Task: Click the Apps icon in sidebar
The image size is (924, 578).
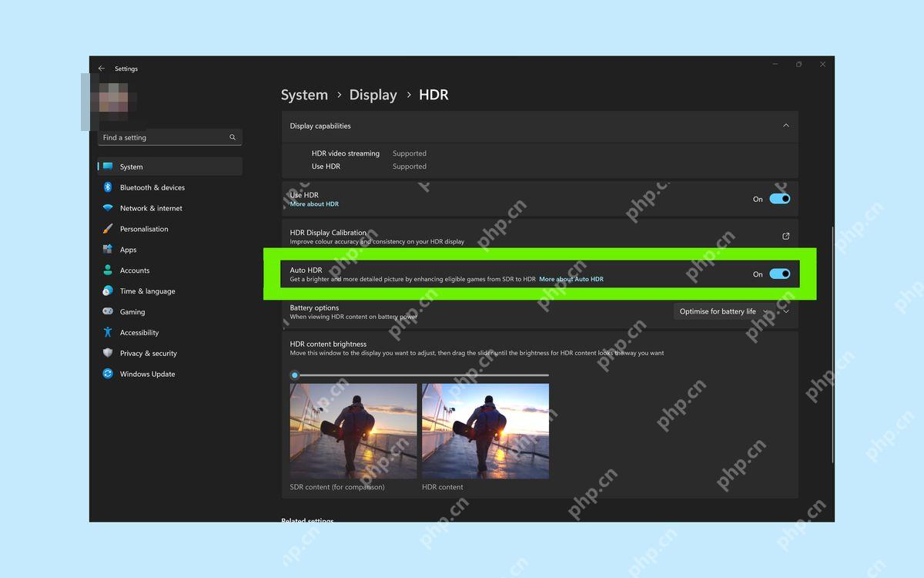Action: click(x=108, y=250)
